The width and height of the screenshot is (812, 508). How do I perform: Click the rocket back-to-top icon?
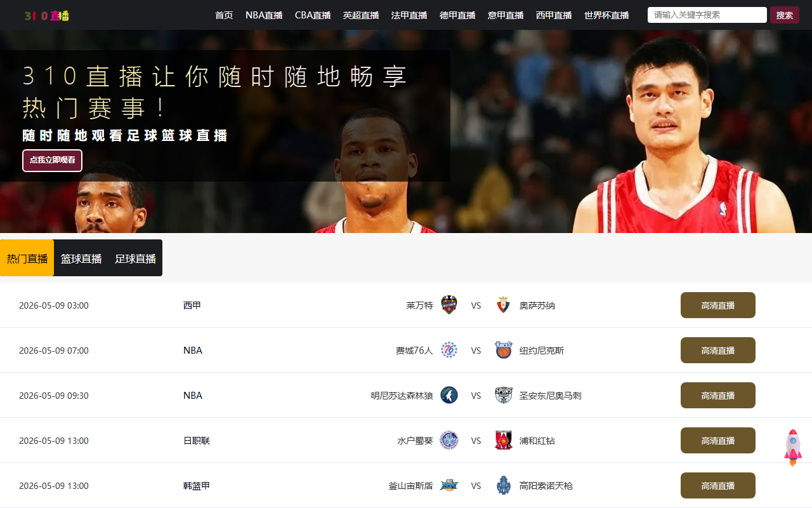pos(793,448)
